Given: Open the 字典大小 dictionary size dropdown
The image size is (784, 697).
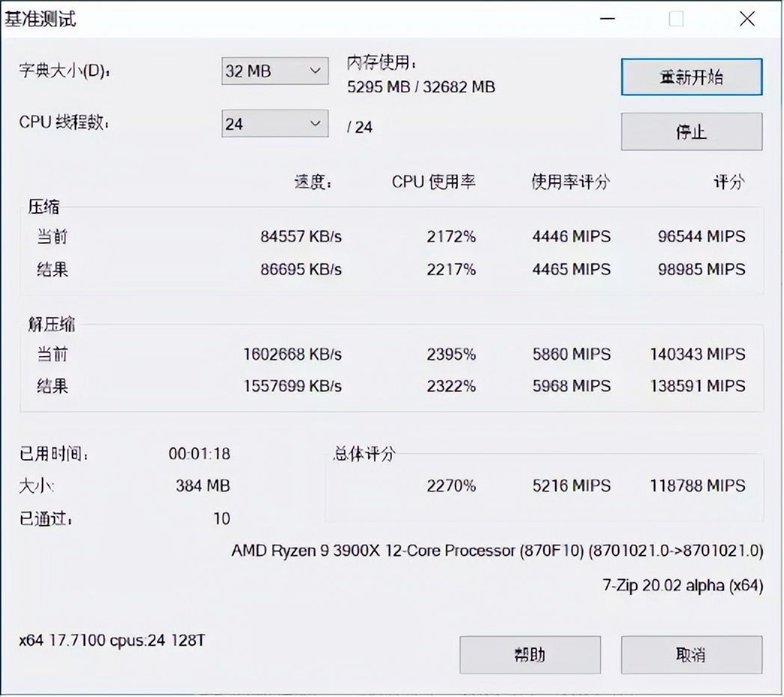Looking at the screenshot, I should click(x=275, y=71).
